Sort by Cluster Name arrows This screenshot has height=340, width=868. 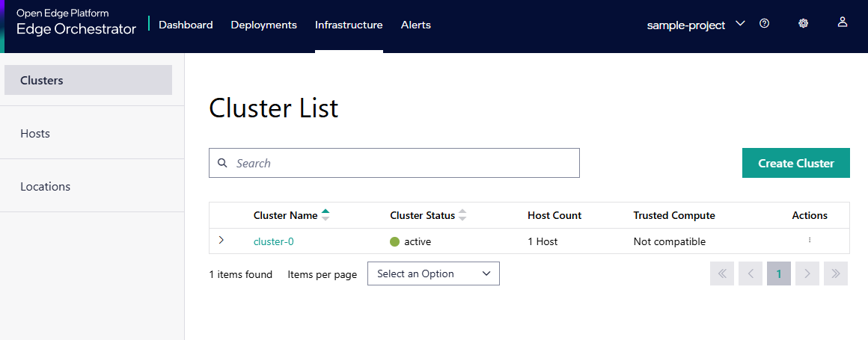coord(325,215)
